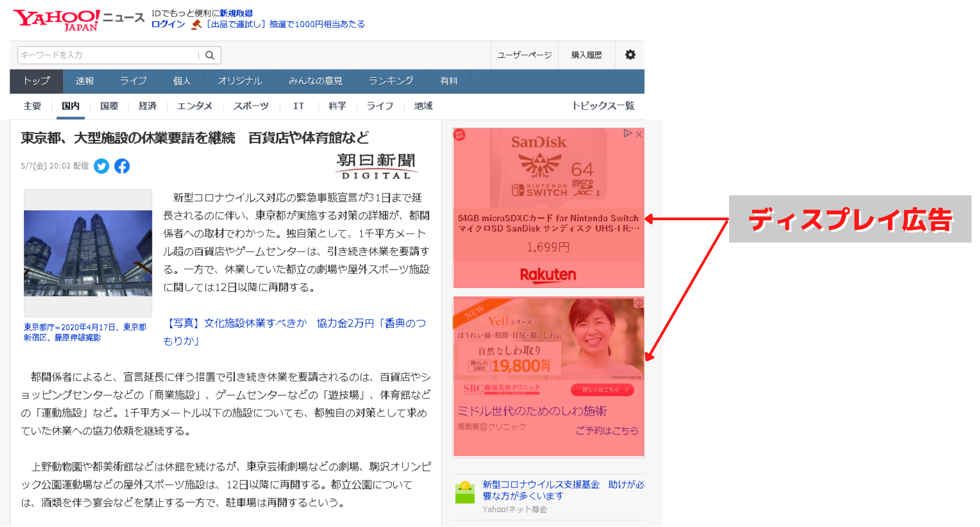The image size is (980, 527).
Task: Click Yahoo!ネット募金 source label
Action: [515, 509]
